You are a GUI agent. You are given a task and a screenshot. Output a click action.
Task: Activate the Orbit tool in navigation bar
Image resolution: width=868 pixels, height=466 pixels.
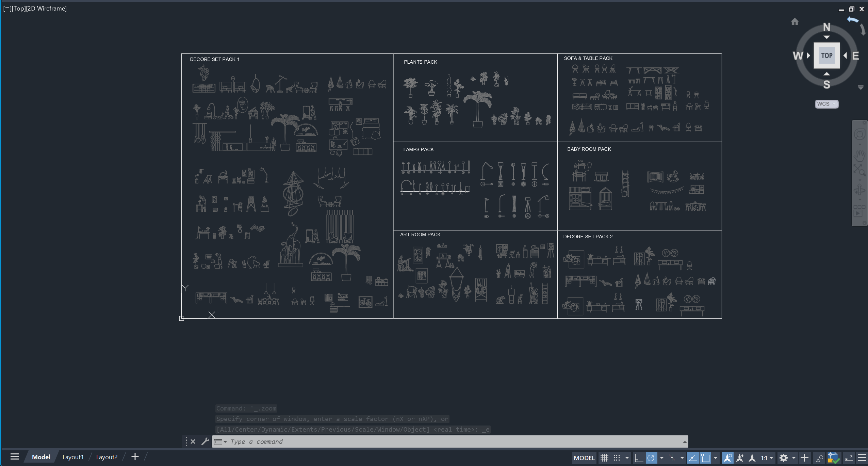tap(859, 190)
